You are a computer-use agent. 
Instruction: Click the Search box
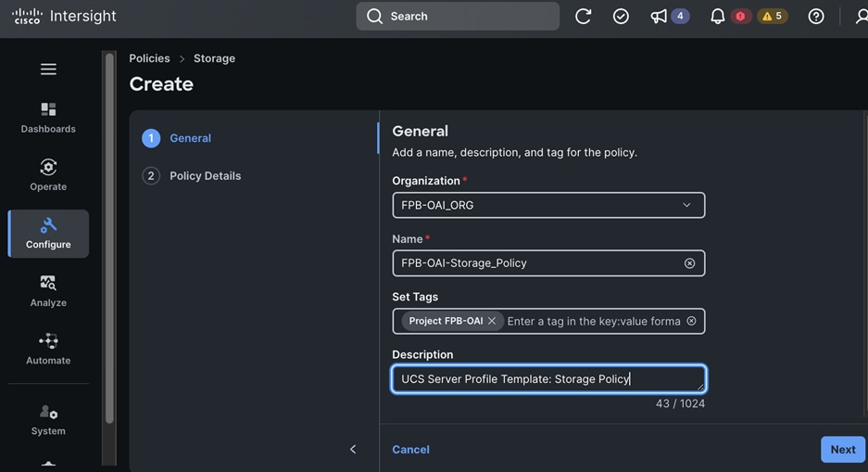pyautogui.click(x=458, y=16)
